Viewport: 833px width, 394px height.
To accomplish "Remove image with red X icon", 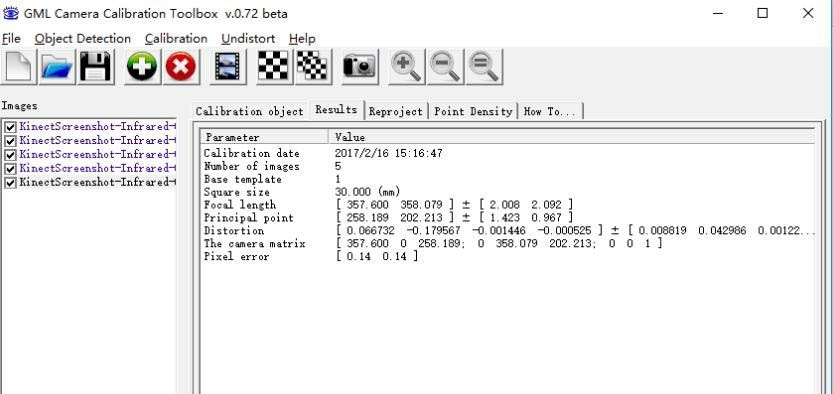I will (181, 67).
